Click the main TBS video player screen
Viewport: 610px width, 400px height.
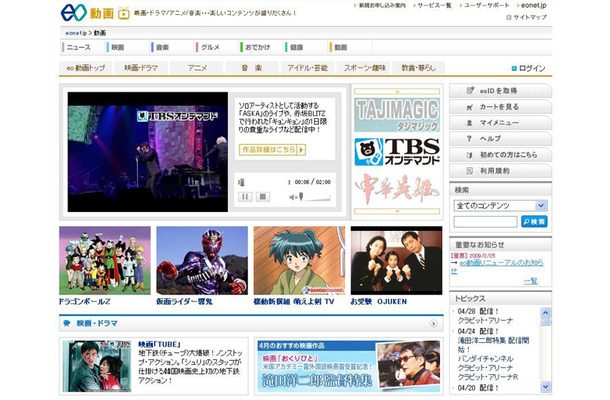(148, 152)
